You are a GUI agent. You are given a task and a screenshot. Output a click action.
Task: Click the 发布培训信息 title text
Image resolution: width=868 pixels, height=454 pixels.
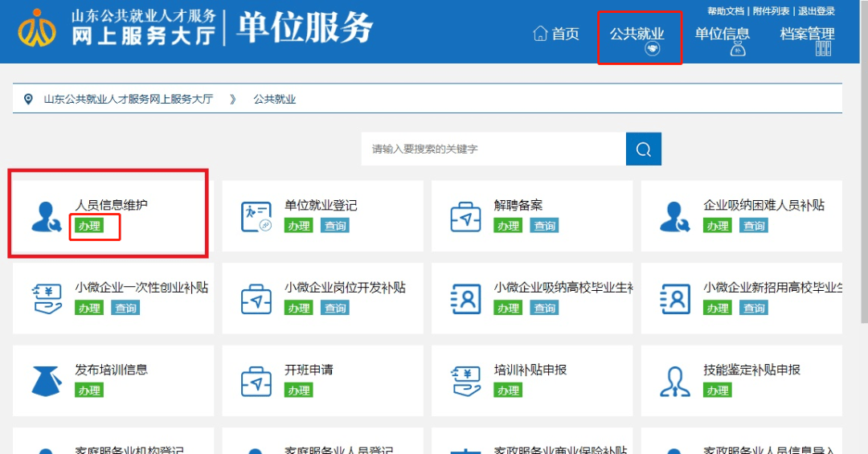click(111, 370)
